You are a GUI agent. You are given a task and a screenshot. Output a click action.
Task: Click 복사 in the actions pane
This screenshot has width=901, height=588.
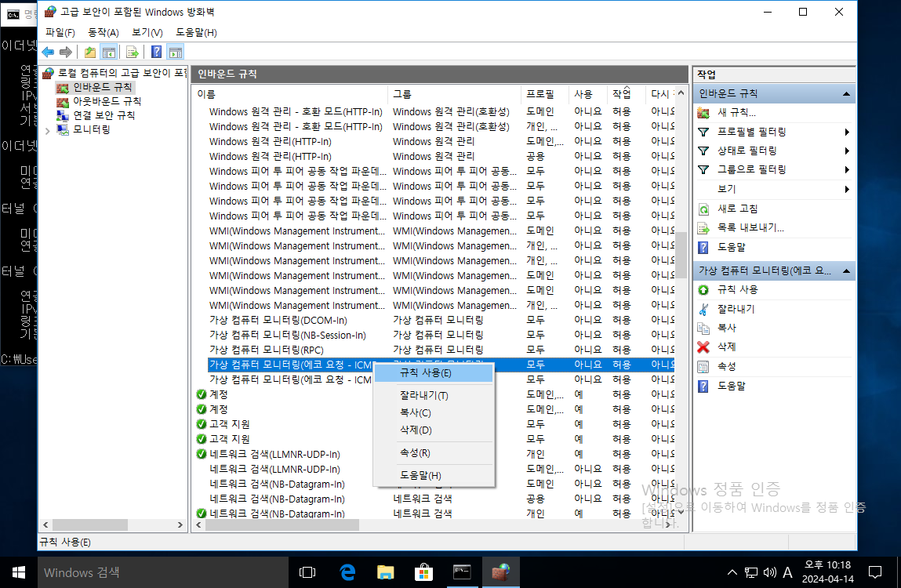(726, 328)
